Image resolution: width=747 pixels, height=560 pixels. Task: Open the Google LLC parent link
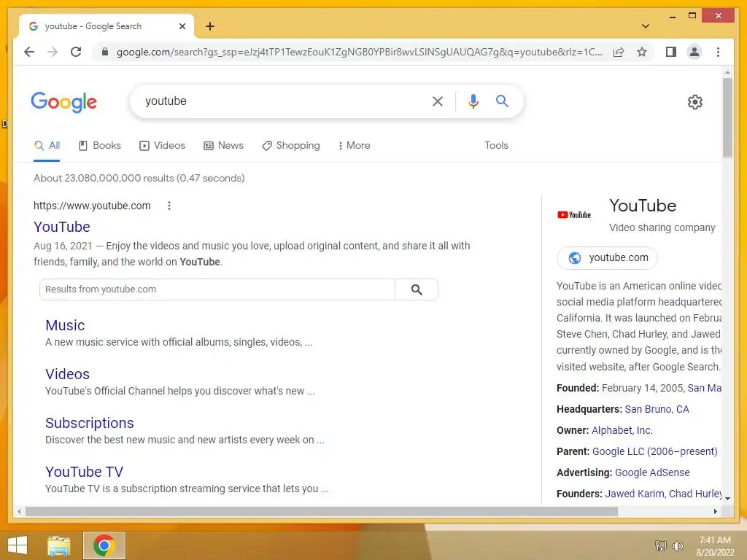(x=654, y=451)
